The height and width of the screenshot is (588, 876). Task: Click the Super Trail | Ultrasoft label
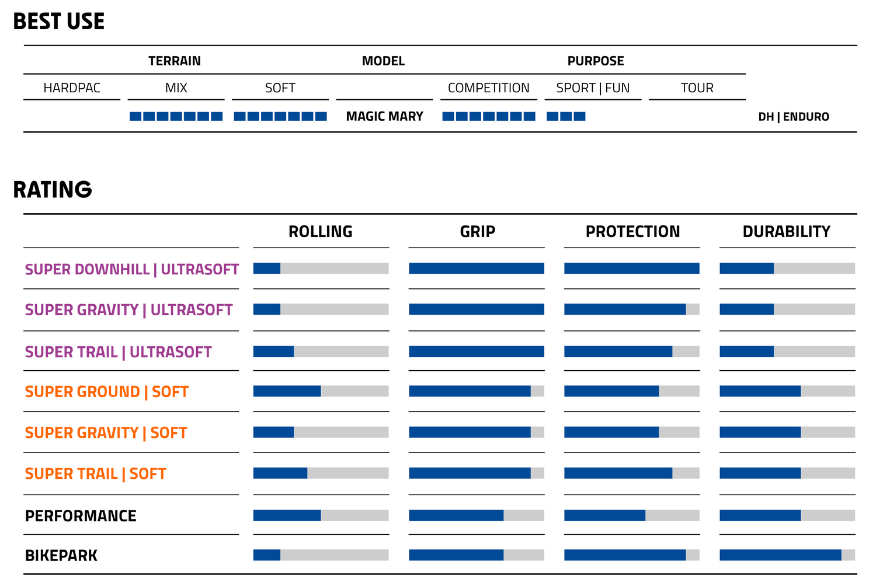(x=118, y=352)
